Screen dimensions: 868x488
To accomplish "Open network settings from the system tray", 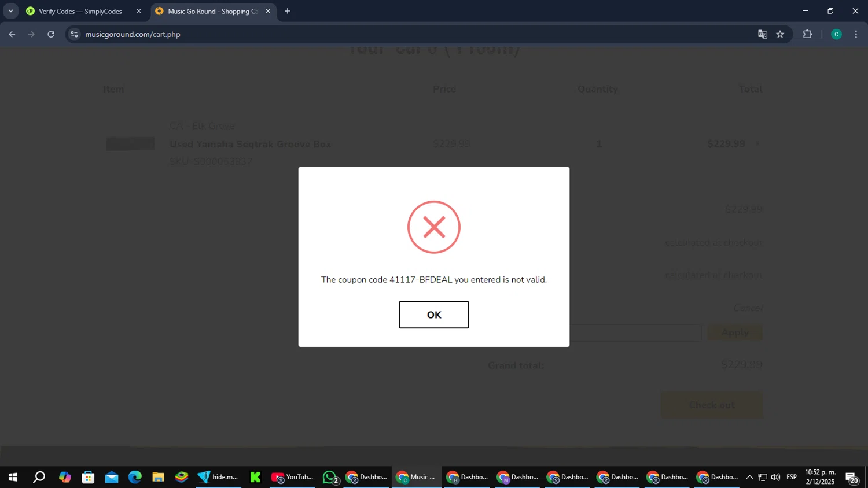I will pos(763,477).
